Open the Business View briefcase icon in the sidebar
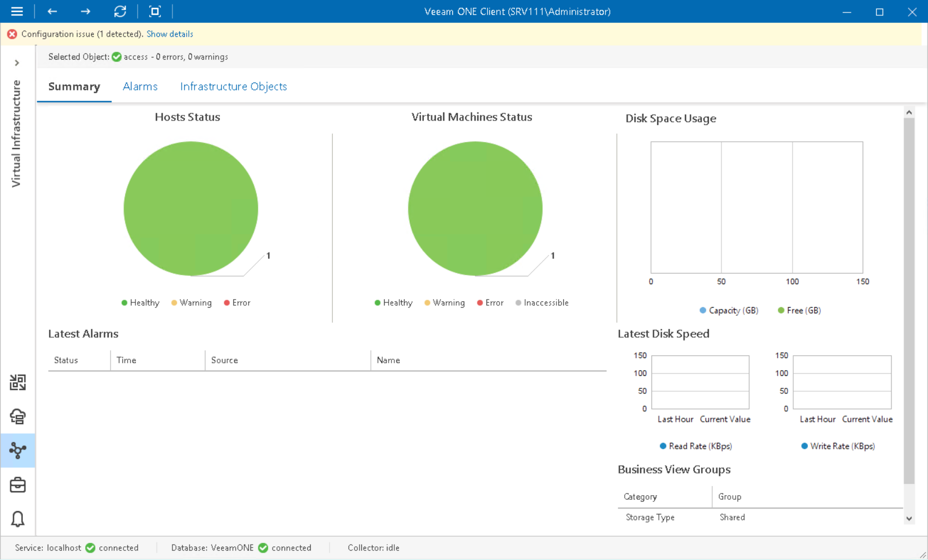This screenshot has height=560, width=928. pos(18,484)
